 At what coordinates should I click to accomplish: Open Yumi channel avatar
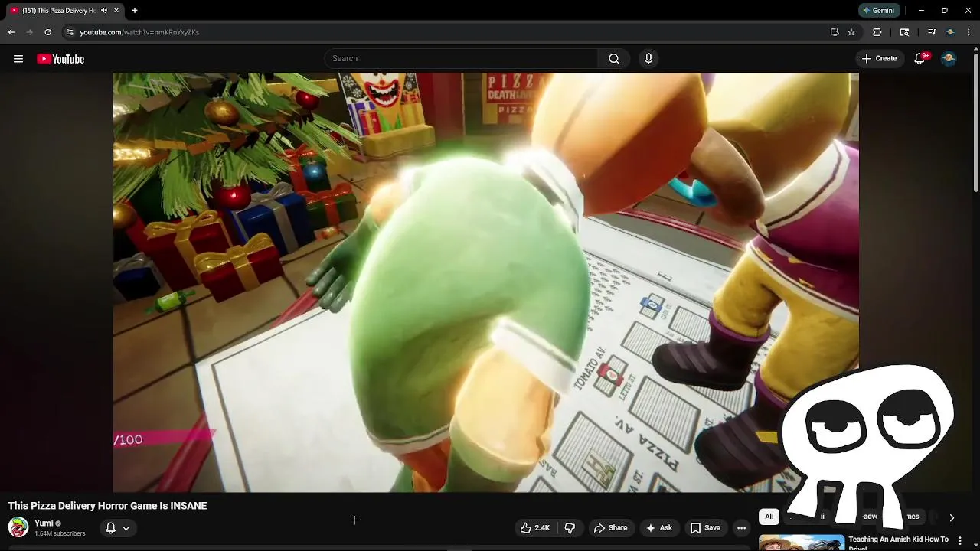point(18,527)
